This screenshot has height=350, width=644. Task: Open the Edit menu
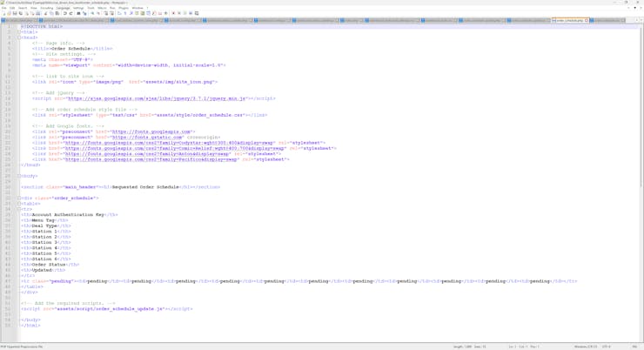[x=12, y=8]
